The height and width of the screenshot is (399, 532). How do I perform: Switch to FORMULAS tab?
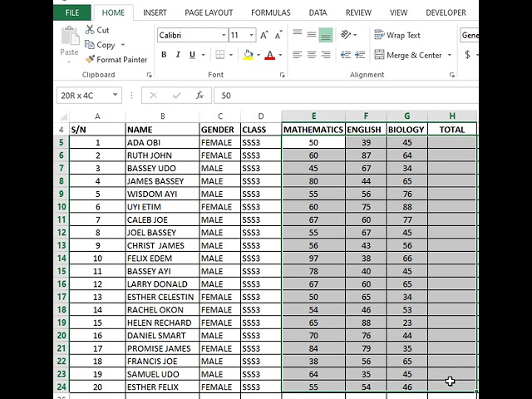click(271, 13)
